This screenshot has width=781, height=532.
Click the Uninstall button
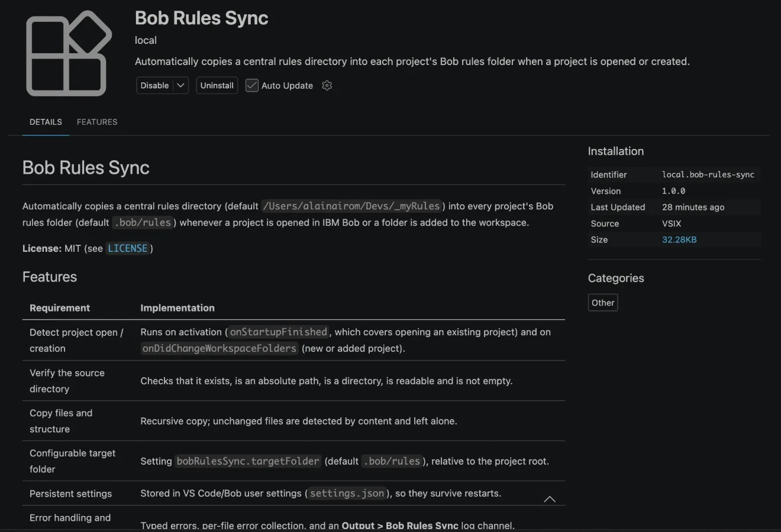(217, 86)
